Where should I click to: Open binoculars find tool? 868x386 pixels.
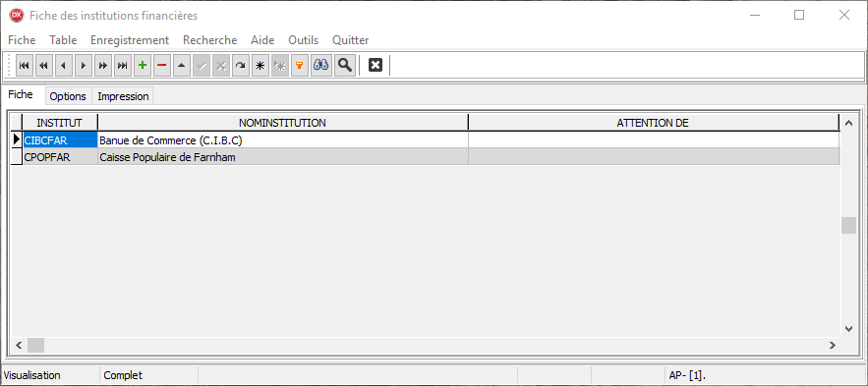click(321, 66)
